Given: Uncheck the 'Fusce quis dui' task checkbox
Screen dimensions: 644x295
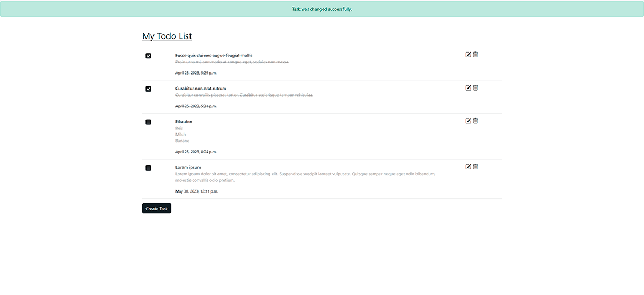Looking at the screenshot, I should coord(149,56).
